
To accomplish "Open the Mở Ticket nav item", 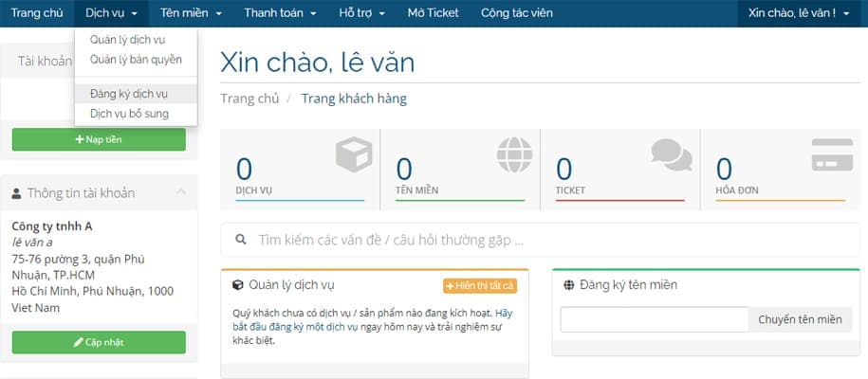I will [433, 12].
